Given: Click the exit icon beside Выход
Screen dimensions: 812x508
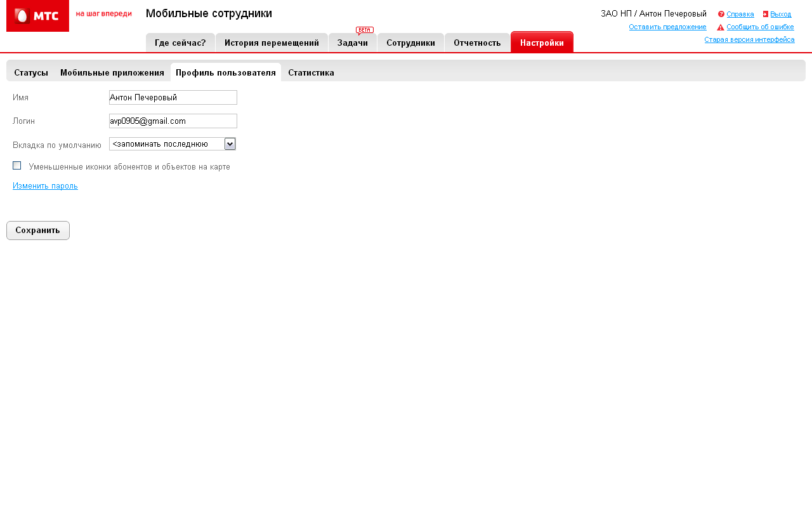Looking at the screenshot, I should point(766,14).
